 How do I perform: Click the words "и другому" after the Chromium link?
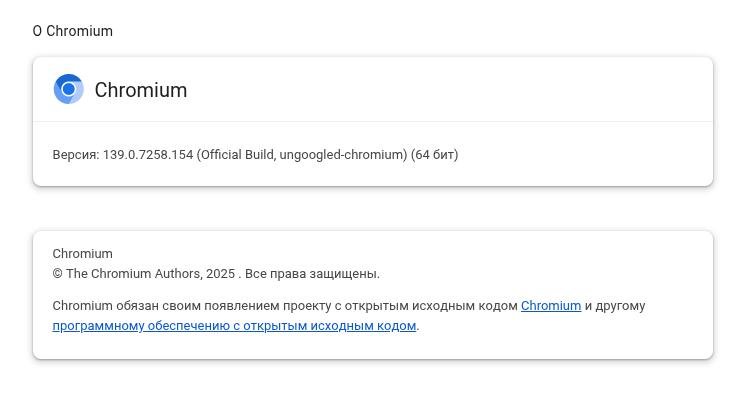coord(615,305)
